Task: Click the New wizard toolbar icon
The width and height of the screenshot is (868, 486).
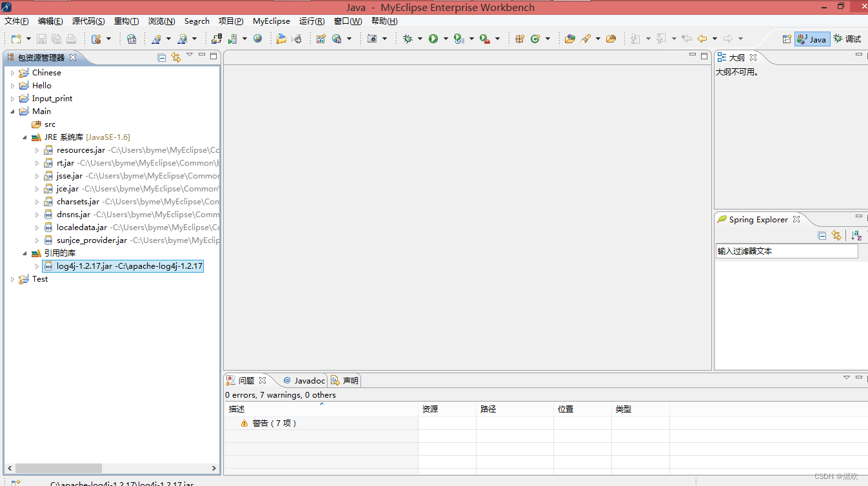Action: click(16, 39)
